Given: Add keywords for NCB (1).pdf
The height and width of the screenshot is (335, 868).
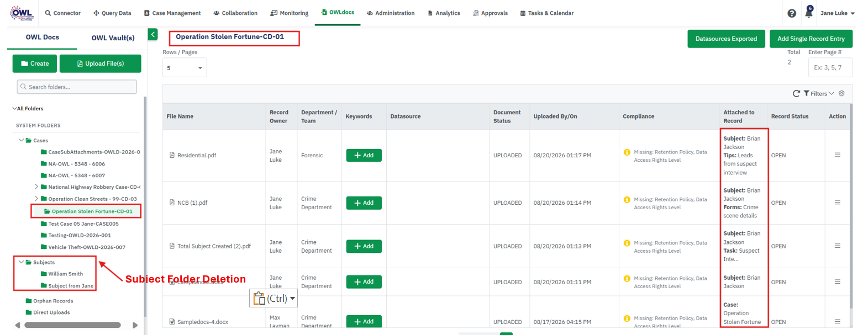Looking at the screenshot, I should click(364, 203).
